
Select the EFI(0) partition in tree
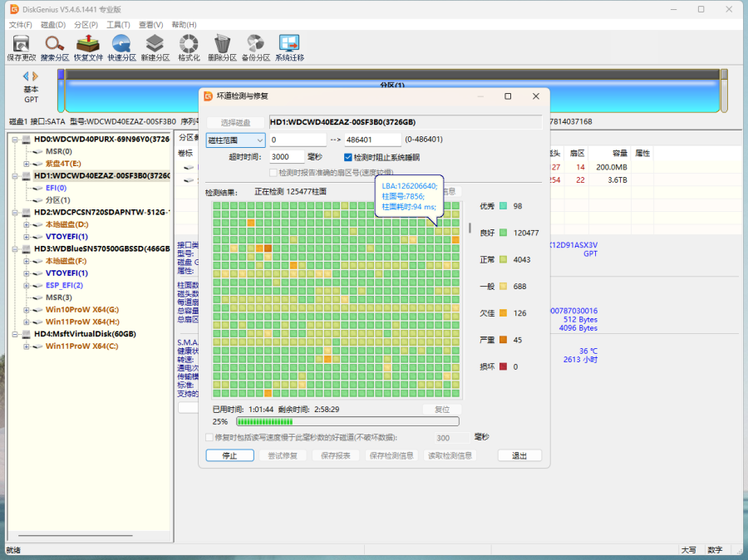coord(56,188)
